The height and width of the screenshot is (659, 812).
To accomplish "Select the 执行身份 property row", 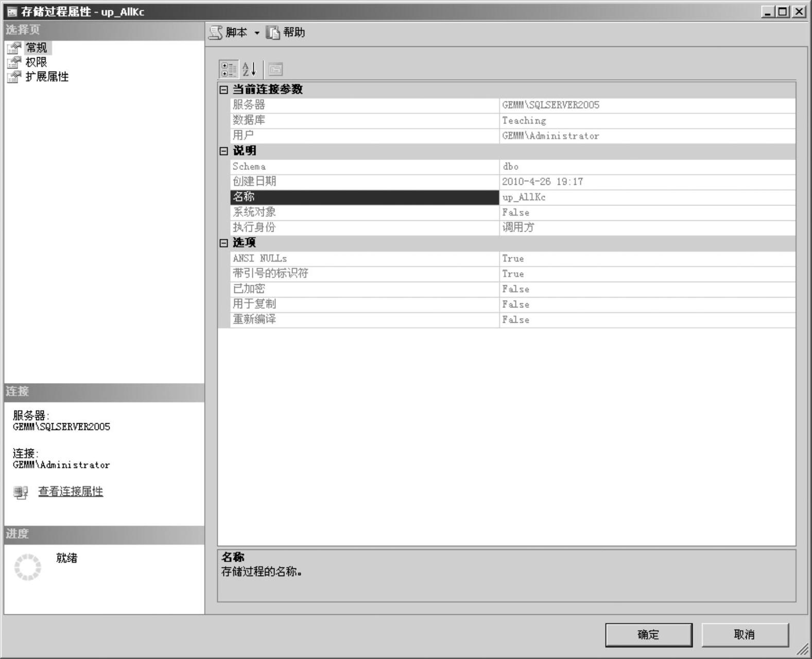I will pyautogui.click(x=513, y=228).
